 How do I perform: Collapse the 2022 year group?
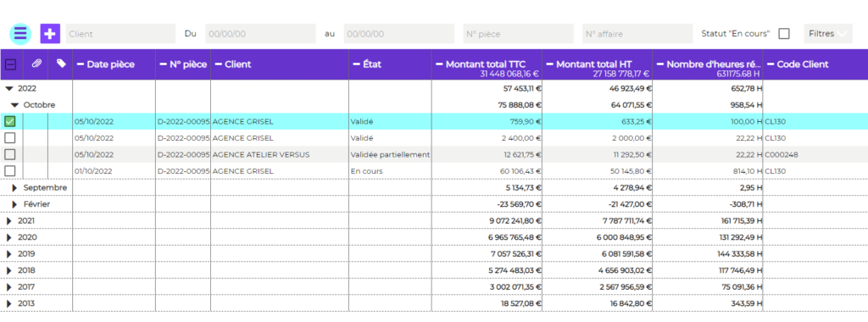tap(9, 88)
